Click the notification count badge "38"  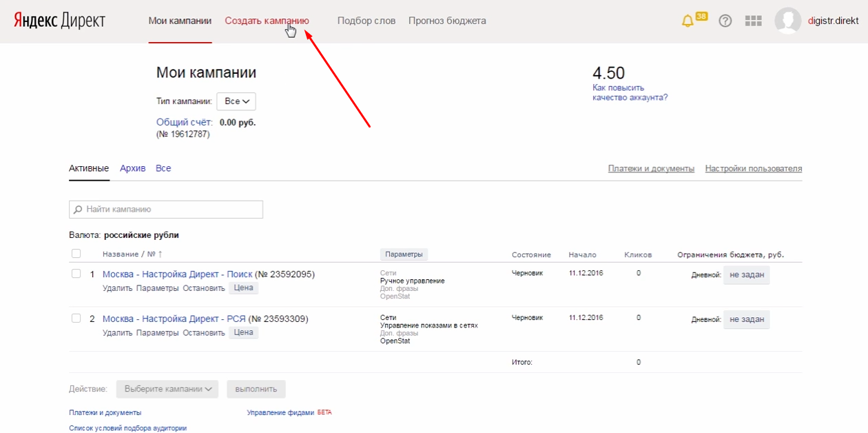pos(701,16)
